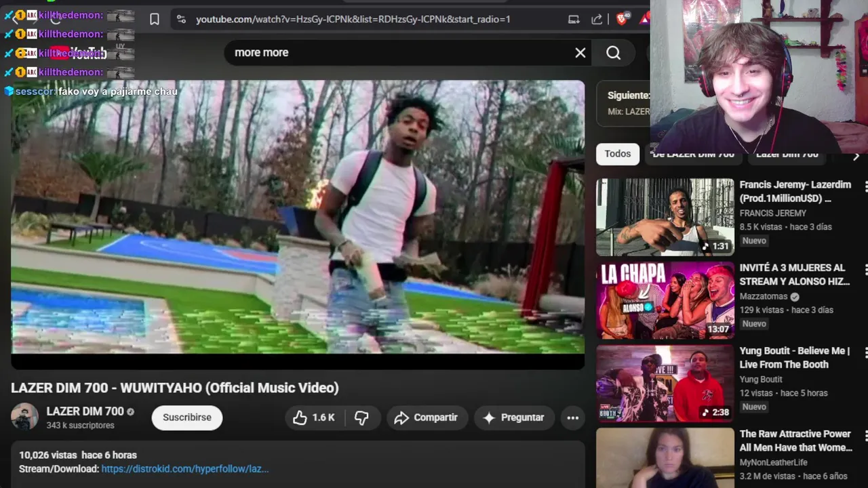
Task: Open the Mazzatomas channel name
Action: (764, 296)
